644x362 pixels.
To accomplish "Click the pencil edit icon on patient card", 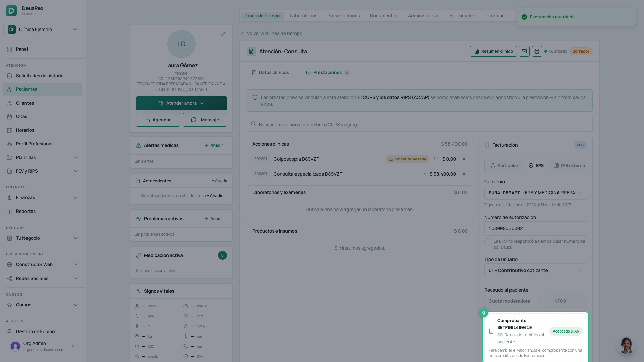I will click(224, 34).
